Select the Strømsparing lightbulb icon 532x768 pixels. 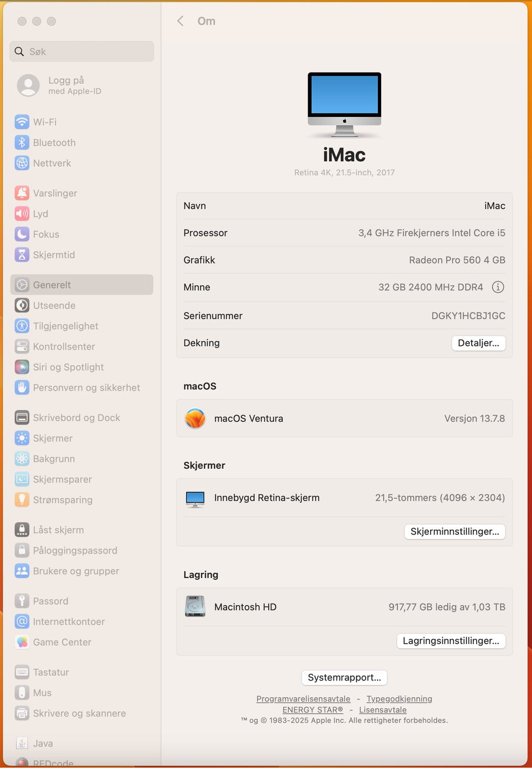[22, 499]
